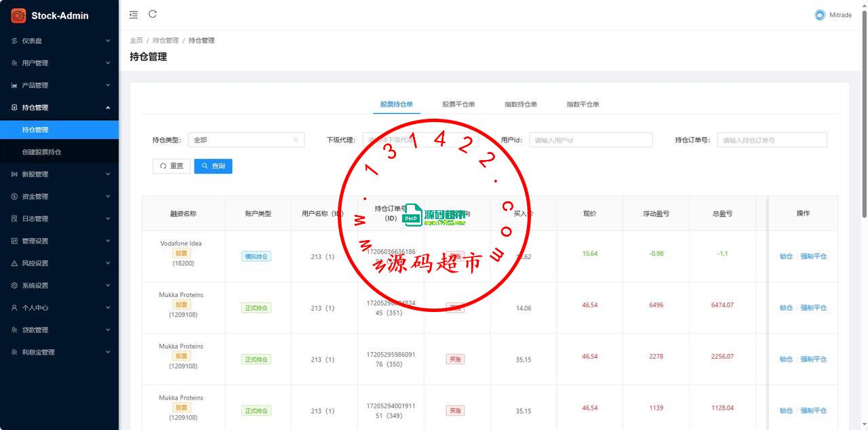Click the 仪表盘 dashboard icon
This screenshot has width=868, height=430.
coord(14,41)
